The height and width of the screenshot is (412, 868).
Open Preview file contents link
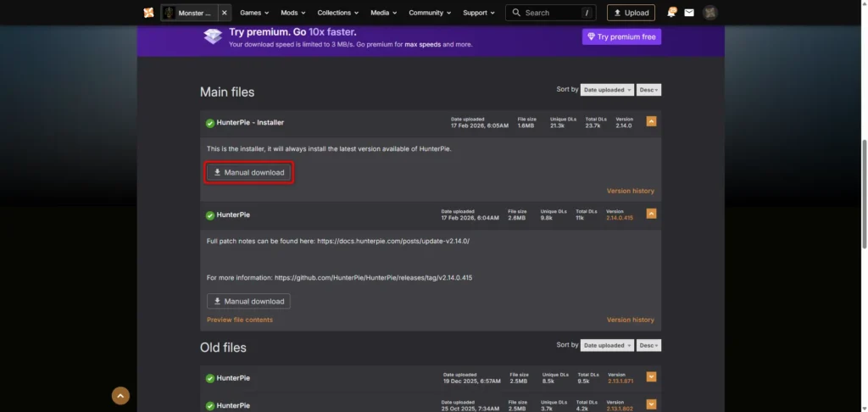240,320
